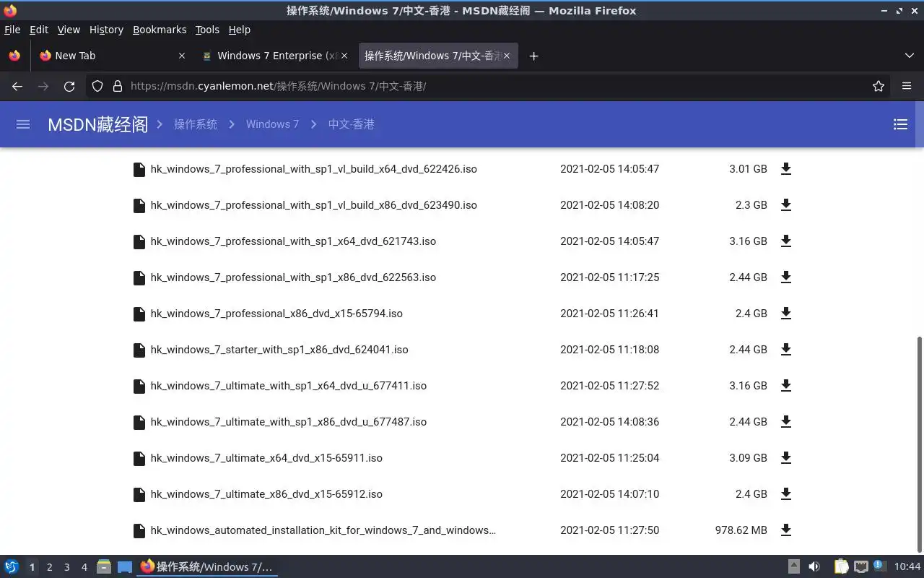The height and width of the screenshot is (578, 924).
Task: Download professional_x86_dvd_x15-65794 iso
Action: click(x=786, y=314)
